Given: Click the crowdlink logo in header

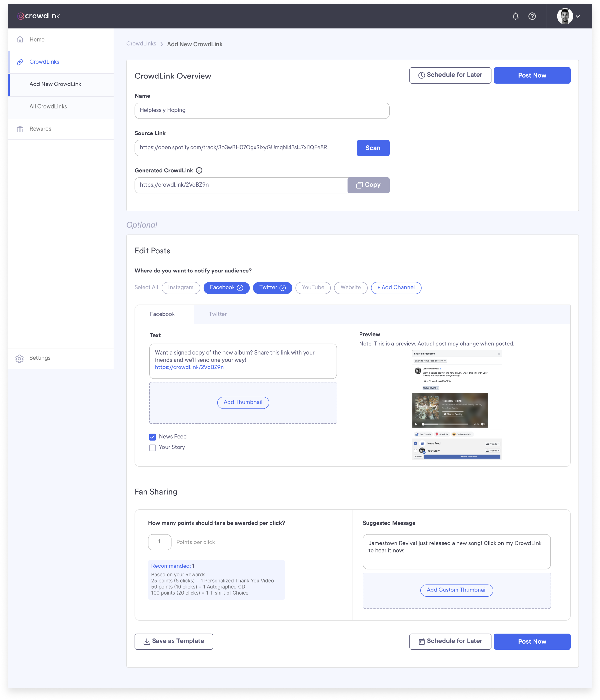Looking at the screenshot, I should [38, 16].
